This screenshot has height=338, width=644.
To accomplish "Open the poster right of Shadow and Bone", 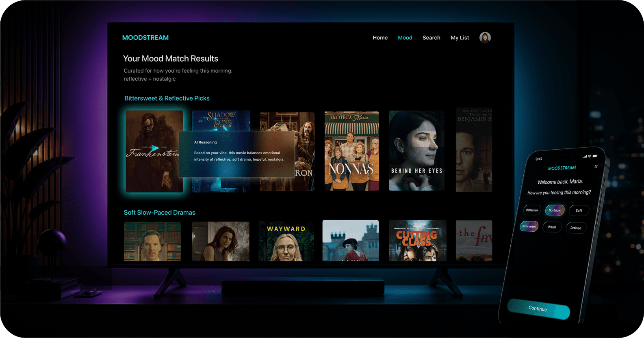I will pos(287,151).
